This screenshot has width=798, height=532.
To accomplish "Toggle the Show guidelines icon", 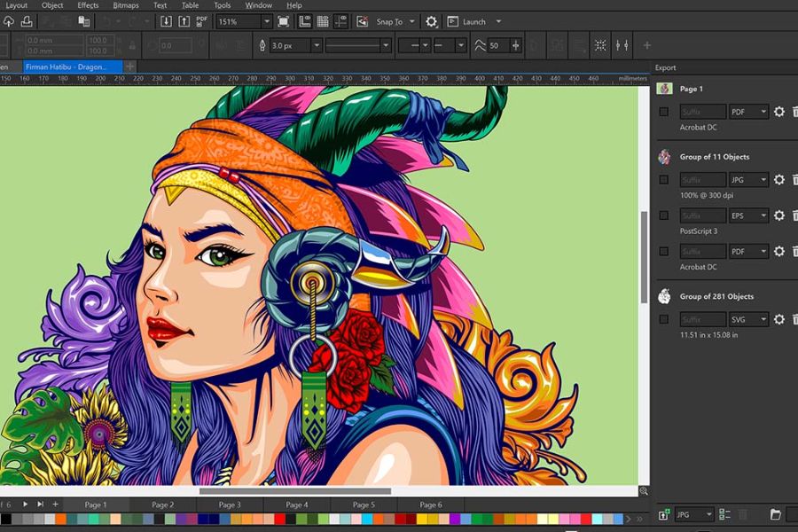I will pos(340,21).
